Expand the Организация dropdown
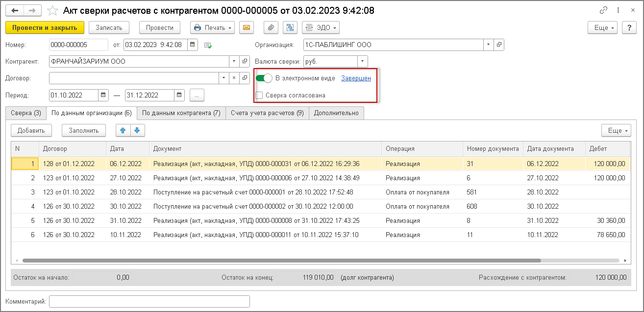Screen dimensions: 644x312 tap(489, 45)
